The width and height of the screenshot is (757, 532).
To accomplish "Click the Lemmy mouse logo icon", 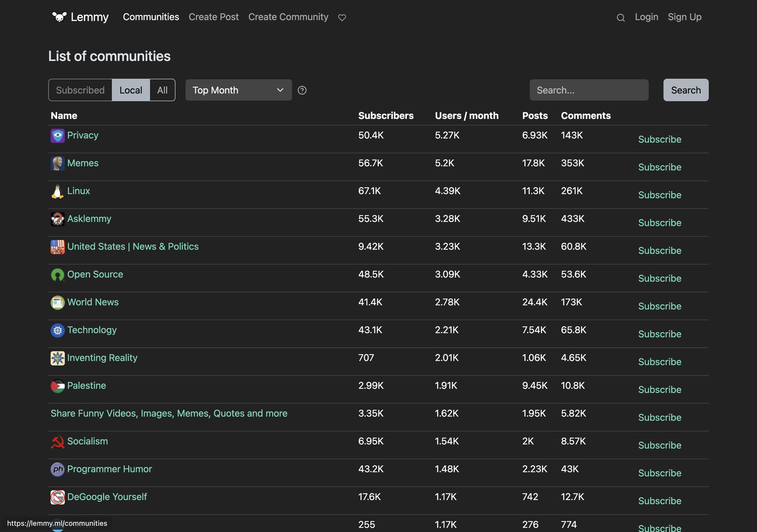I will (60, 17).
